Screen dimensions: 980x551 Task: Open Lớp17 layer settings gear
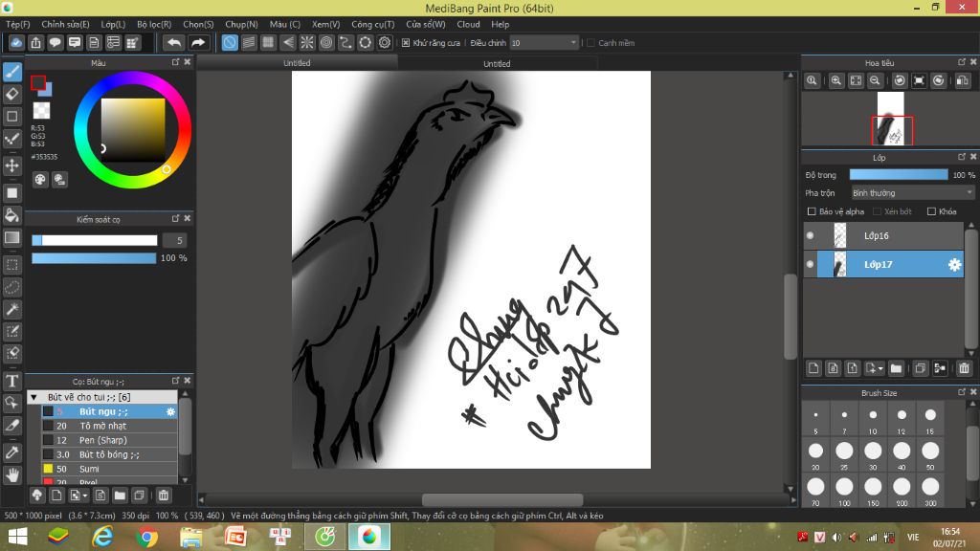pyautogui.click(x=954, y=264)
